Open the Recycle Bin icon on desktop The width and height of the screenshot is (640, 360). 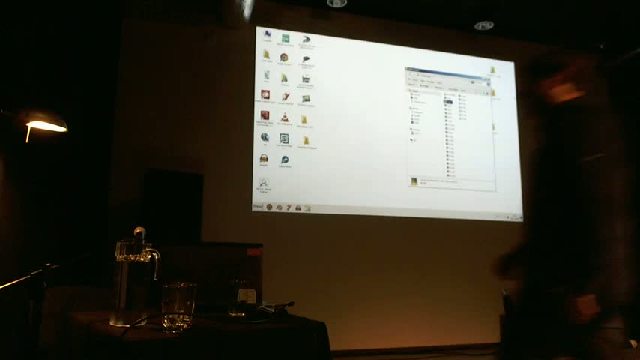tap(264, 184)
